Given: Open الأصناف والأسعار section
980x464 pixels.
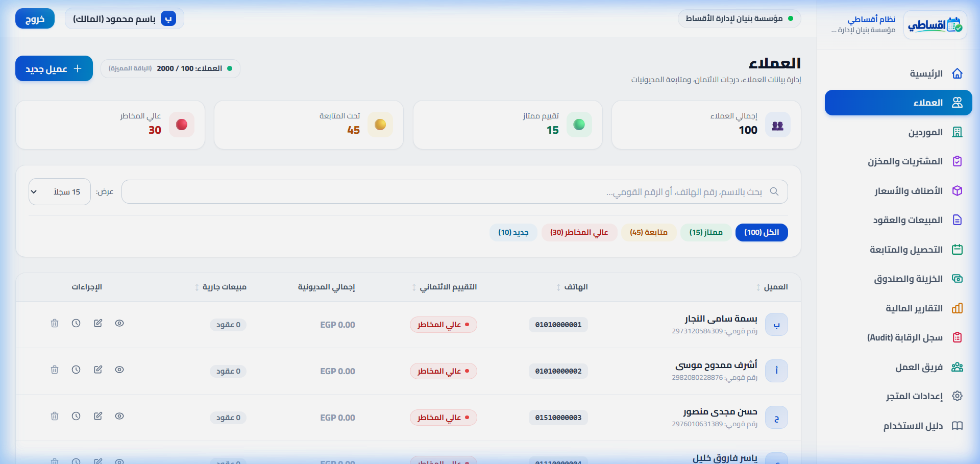Looking at the screenshot, I should pos(898,191).
